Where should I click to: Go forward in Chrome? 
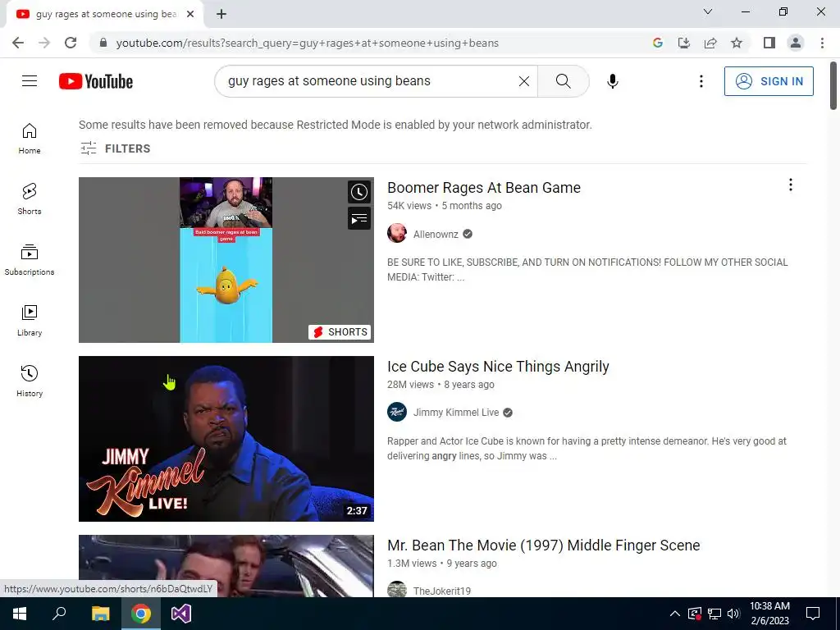point(44,43)
